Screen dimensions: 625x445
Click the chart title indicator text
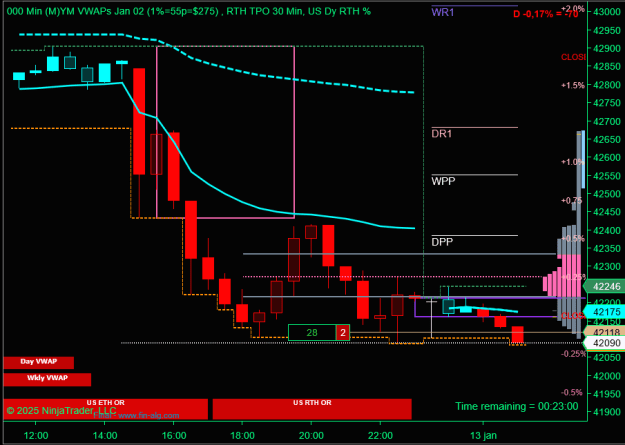pyautogui.click(x=189, y=11)
